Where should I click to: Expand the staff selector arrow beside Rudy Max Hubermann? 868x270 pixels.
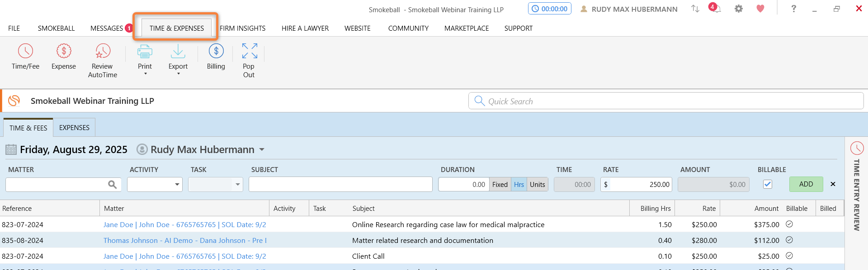point(262,149)
